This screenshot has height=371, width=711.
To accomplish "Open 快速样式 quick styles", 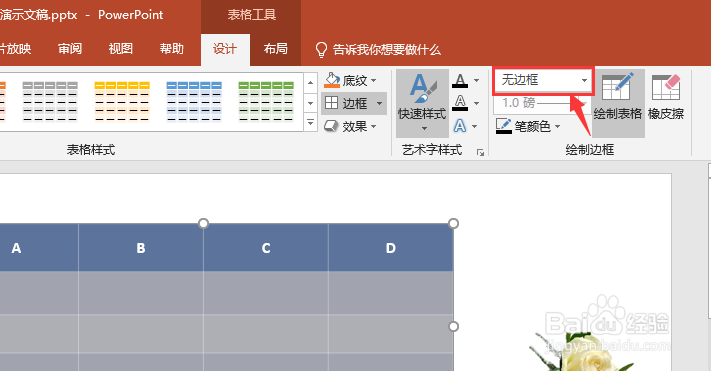I will [x=422, y=103].
